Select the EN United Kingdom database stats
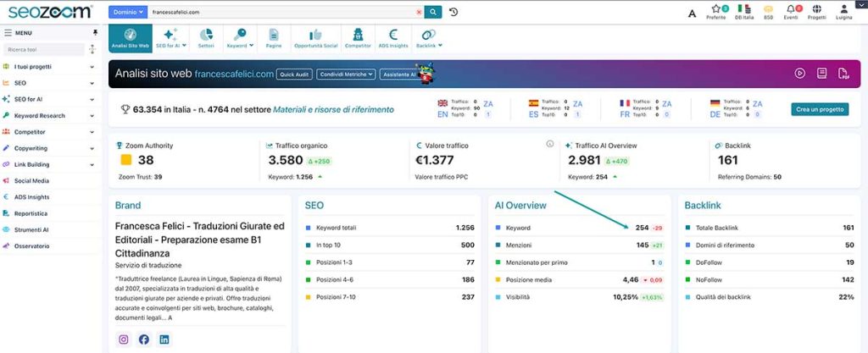 coord(465,108)
